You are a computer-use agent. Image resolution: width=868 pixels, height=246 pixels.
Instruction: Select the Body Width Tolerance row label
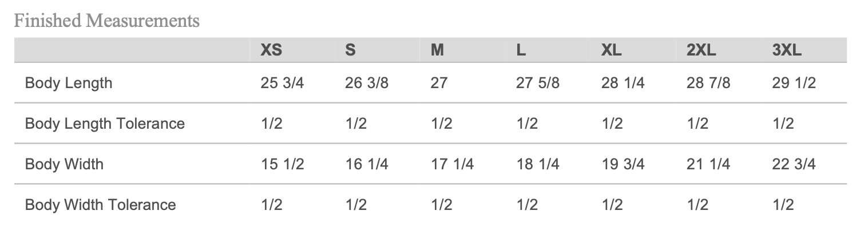101,205
